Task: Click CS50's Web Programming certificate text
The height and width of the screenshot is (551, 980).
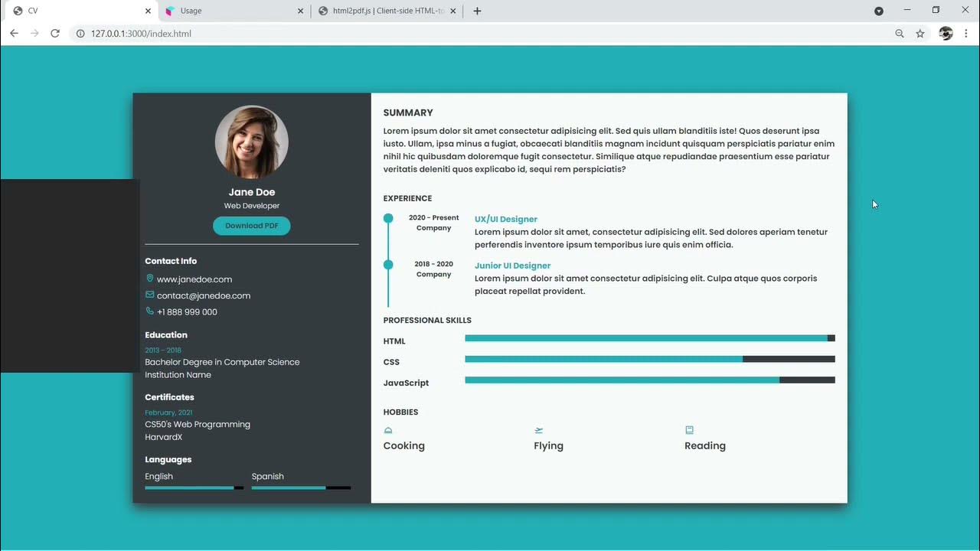Action: 198,424
